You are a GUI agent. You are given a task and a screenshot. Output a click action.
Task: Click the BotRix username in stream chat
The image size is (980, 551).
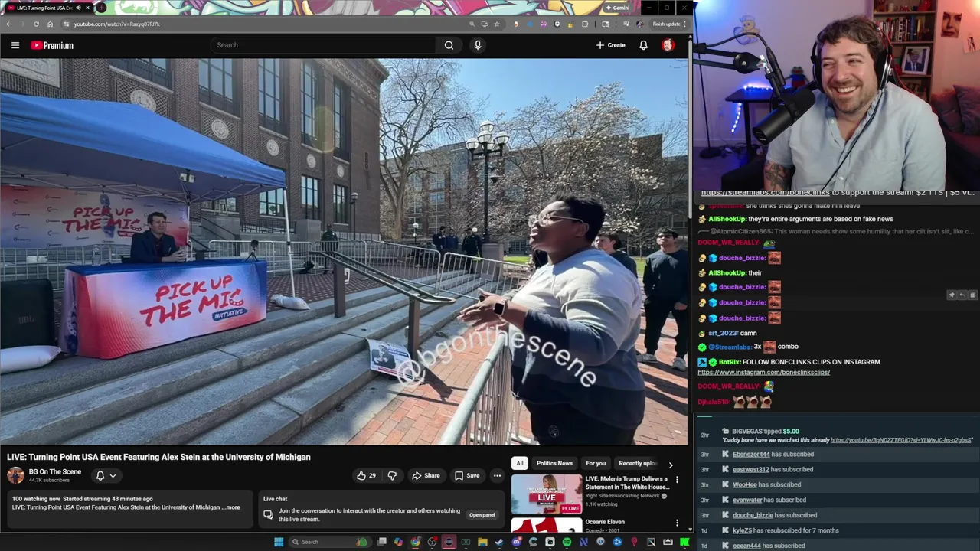[729, 362]
